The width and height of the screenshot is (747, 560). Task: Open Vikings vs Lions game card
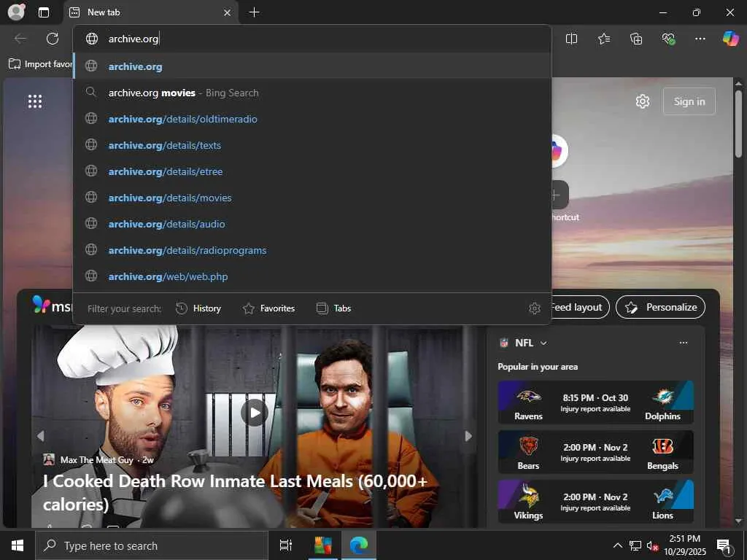click(595, 501)
